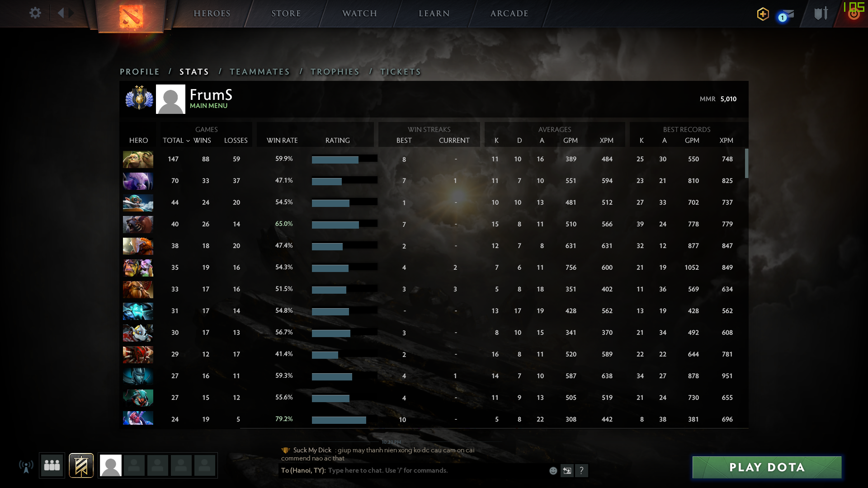Open the HEROES menu
The height and width of the screenshot is (488, 868).
(212, 14)
